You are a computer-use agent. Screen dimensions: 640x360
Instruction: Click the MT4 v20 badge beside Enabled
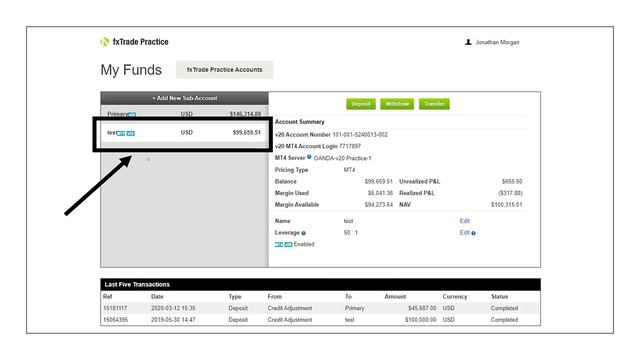pos(284,244)
